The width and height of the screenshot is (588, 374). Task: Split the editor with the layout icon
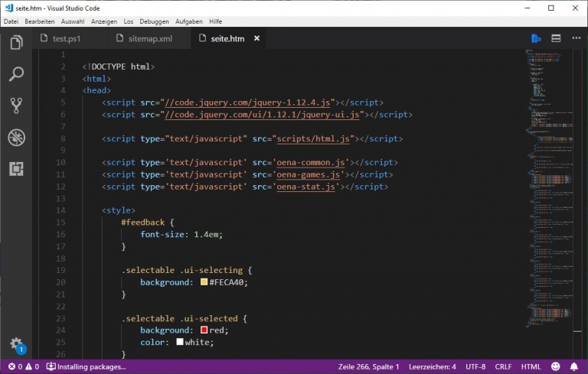556,38
